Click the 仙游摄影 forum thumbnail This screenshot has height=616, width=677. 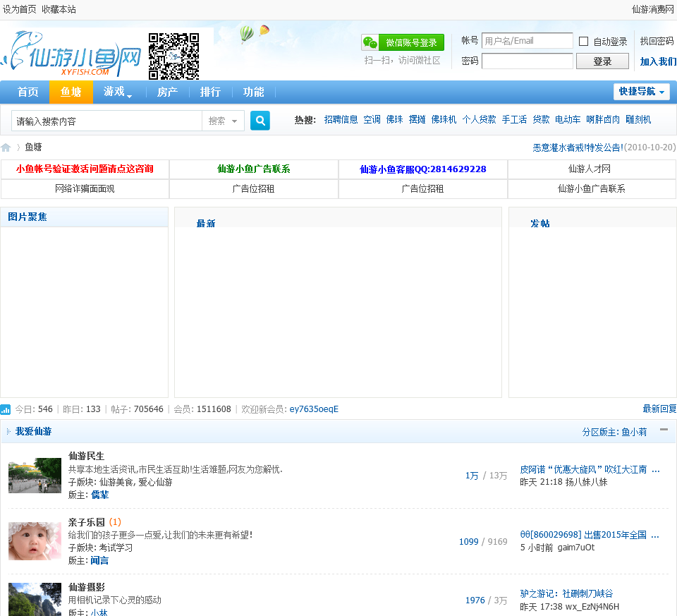click(x=35, y=600)
